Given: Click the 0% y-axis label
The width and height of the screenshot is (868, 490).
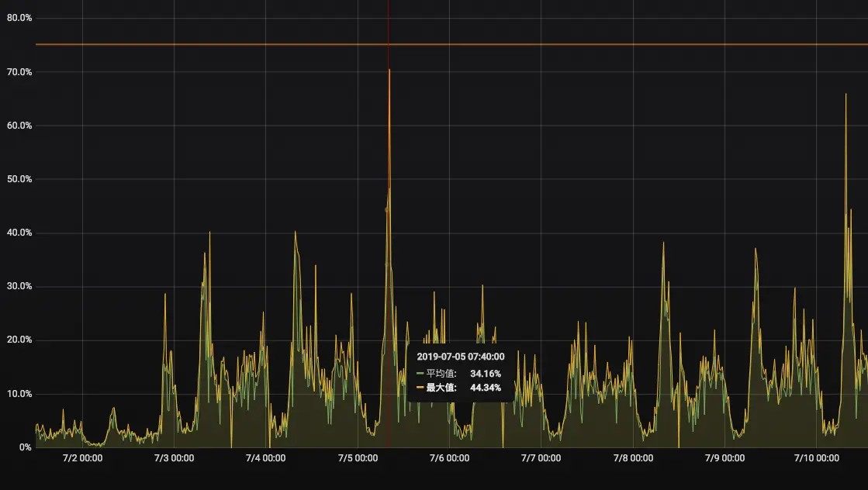Looking at the screenshot, I should click(x=26, y=447).
